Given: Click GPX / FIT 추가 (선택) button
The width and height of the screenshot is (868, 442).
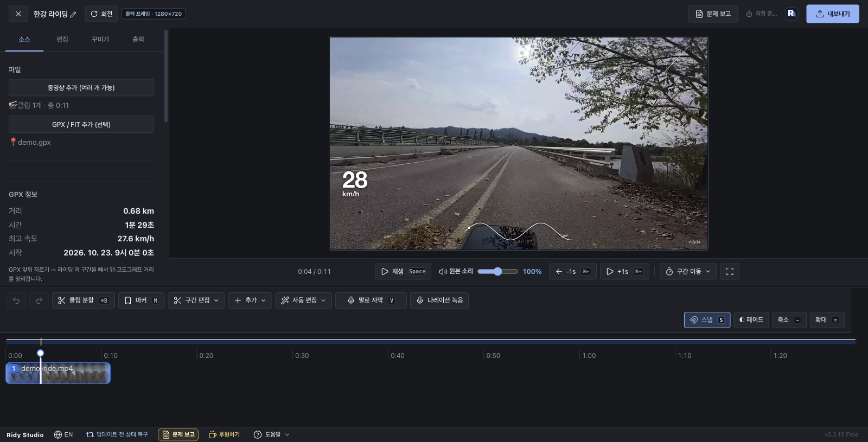Looking at the screenshot, I should click(x=81, y=124).
